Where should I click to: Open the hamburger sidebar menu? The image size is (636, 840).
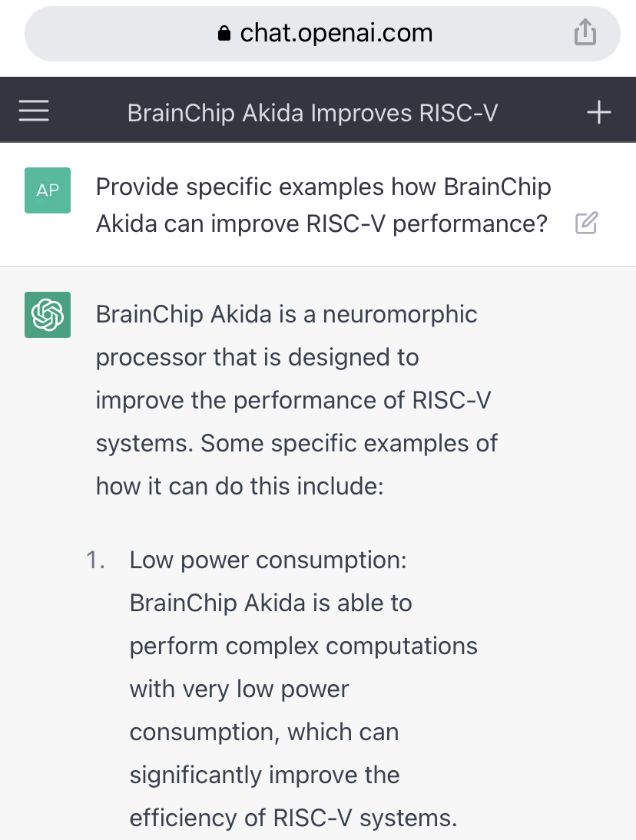(34, 112)
